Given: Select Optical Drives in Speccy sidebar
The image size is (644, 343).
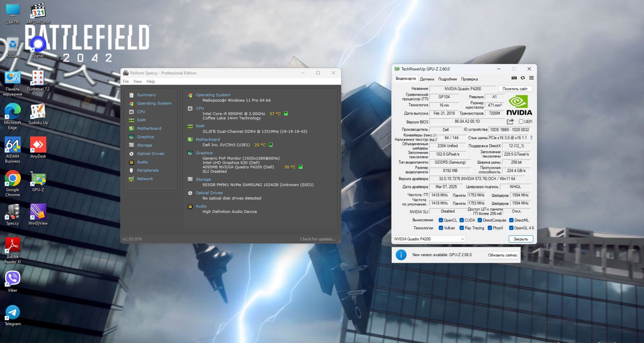Looking at the screenshot, I should (x=150, y=153).
